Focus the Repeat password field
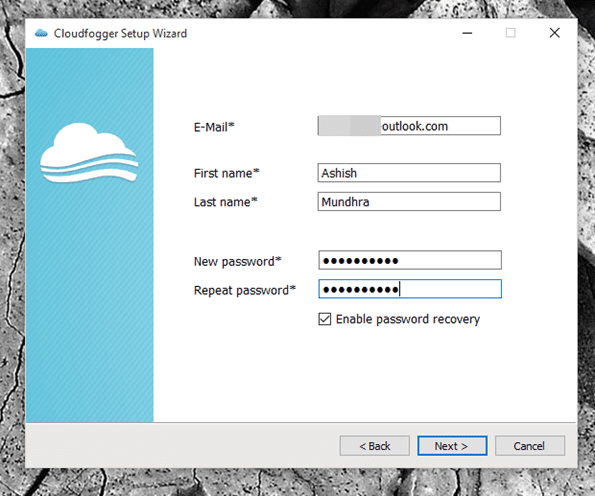 [x=410, y=289]
